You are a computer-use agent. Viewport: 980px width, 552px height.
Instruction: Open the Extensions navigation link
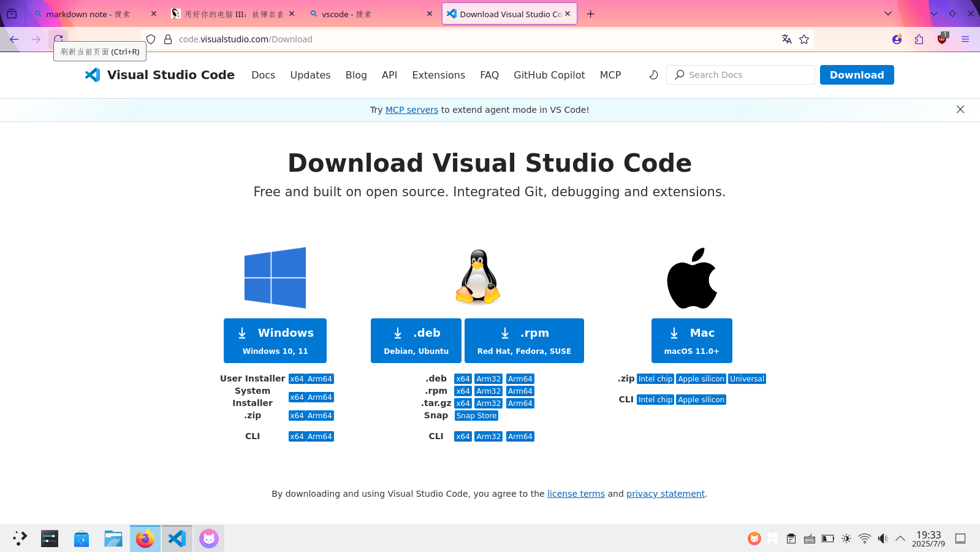point(439,75)
